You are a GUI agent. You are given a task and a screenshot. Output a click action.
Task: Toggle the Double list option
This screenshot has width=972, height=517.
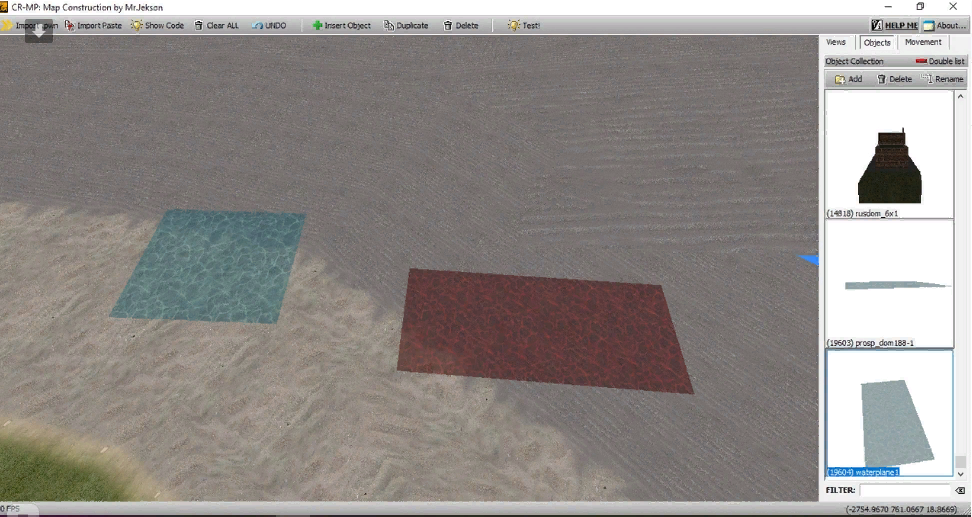(x=940, y=61)
